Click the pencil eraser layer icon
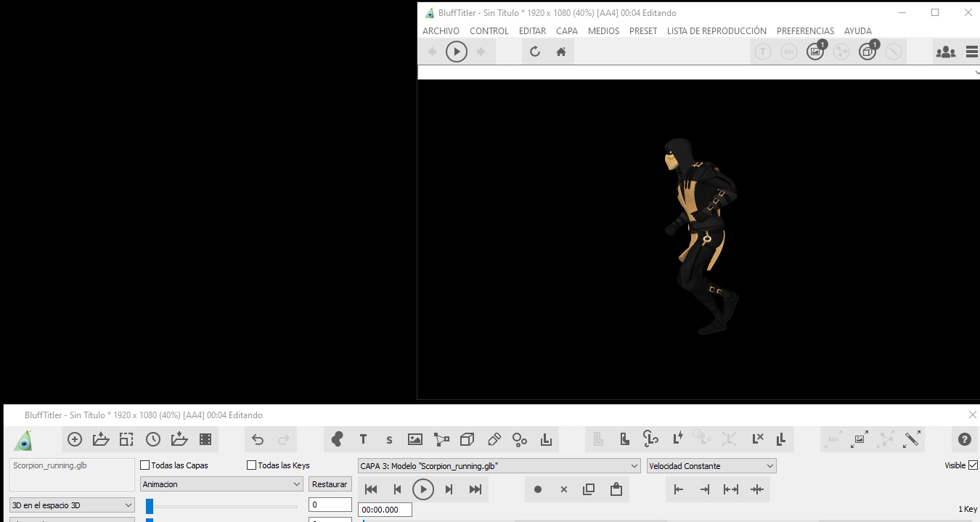Viewport: 980px width, 522px height. [494, 439]
